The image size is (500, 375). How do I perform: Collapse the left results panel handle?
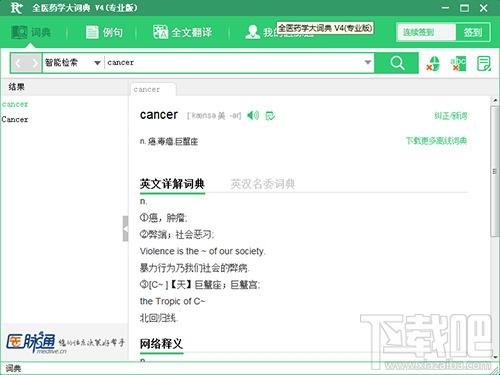coord(125,229)
